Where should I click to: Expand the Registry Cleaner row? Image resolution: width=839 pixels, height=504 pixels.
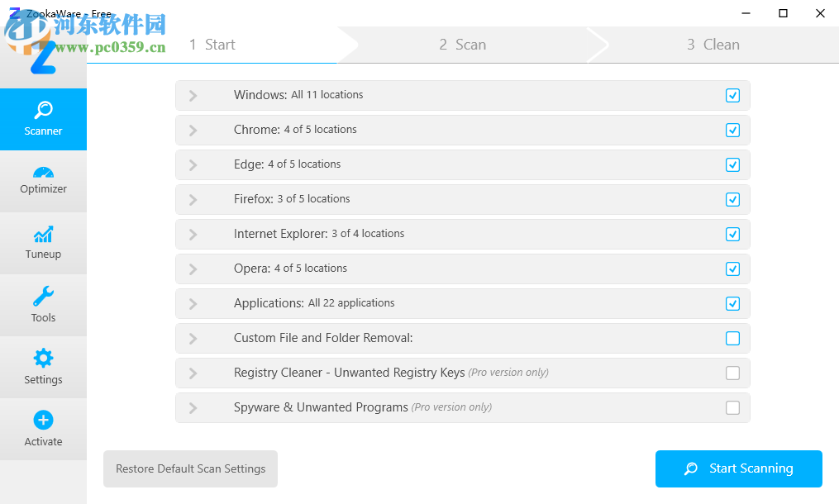(193, 373)
